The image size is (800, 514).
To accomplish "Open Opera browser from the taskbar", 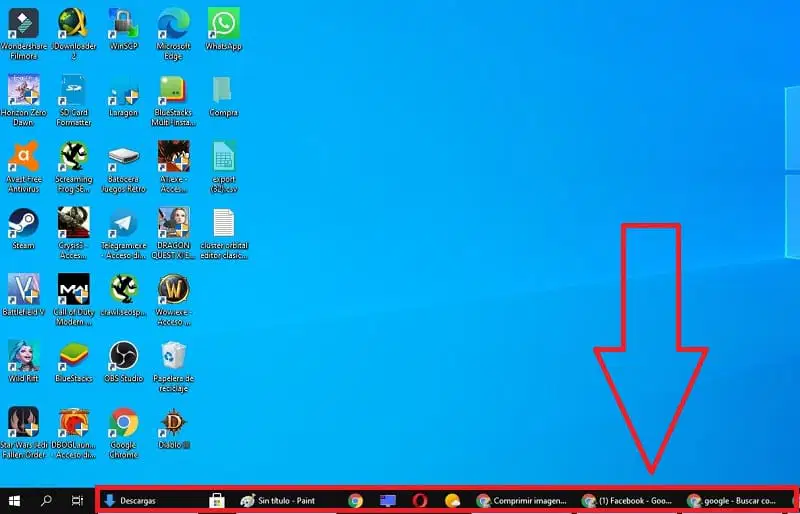I will point(420,501).
